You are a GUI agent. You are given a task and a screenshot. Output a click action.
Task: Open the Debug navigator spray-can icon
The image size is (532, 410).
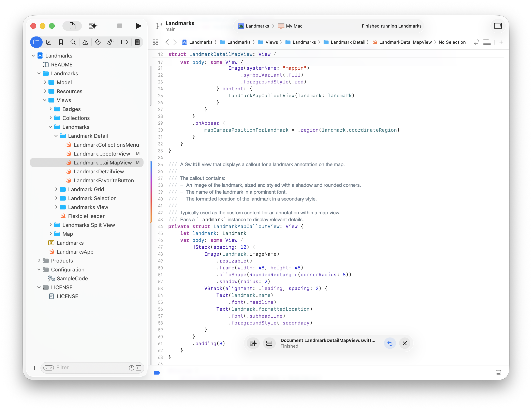pos(110,42)
